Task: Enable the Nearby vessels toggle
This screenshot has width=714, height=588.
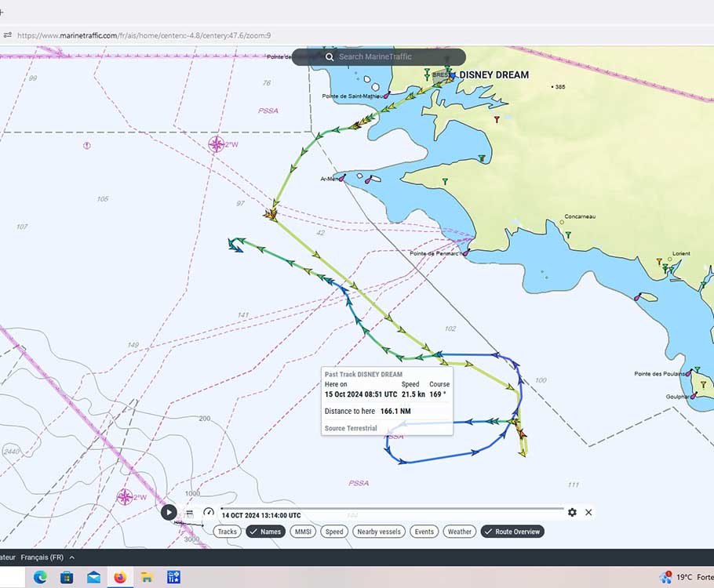Action: click(x=379, y=532)
